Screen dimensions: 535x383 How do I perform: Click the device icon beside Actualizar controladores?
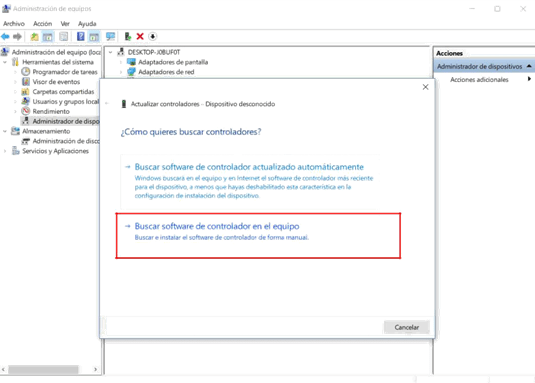pyautogui.click(x=124, y=104)
